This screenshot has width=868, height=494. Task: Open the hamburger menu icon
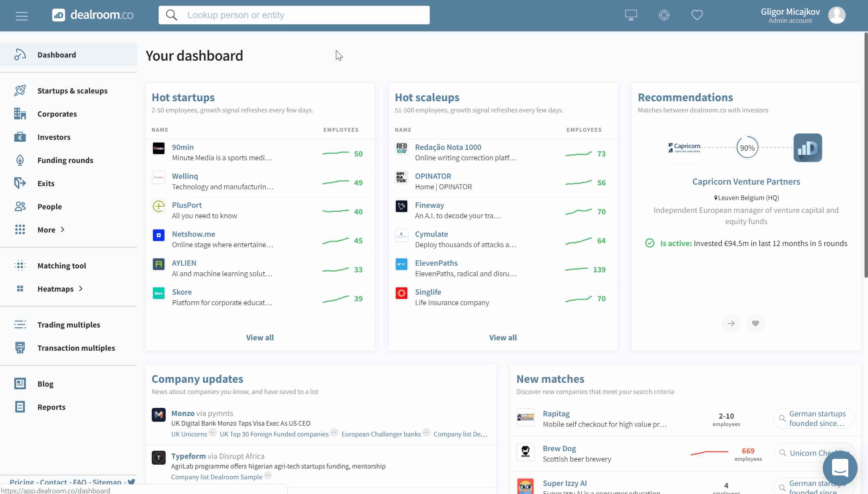coord(22,16)
